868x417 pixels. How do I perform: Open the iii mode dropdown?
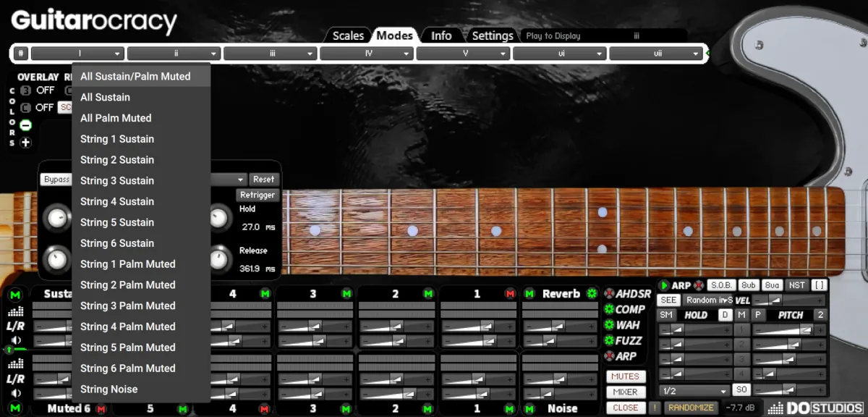point(271,54)
